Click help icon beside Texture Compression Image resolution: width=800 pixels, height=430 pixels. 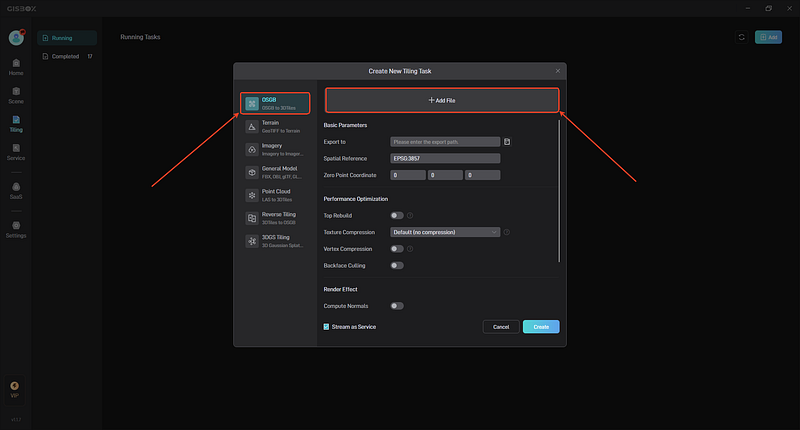coord(507,232)
